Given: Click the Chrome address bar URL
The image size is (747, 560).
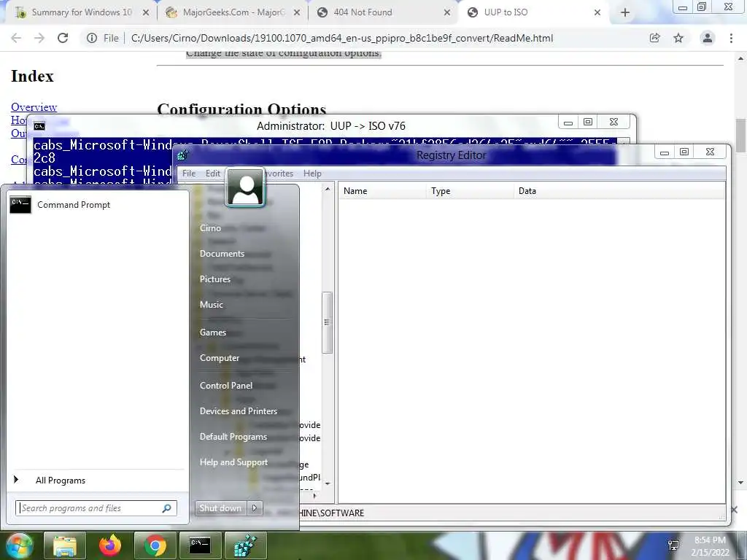Looking at the screenshot, I should 341,38.
